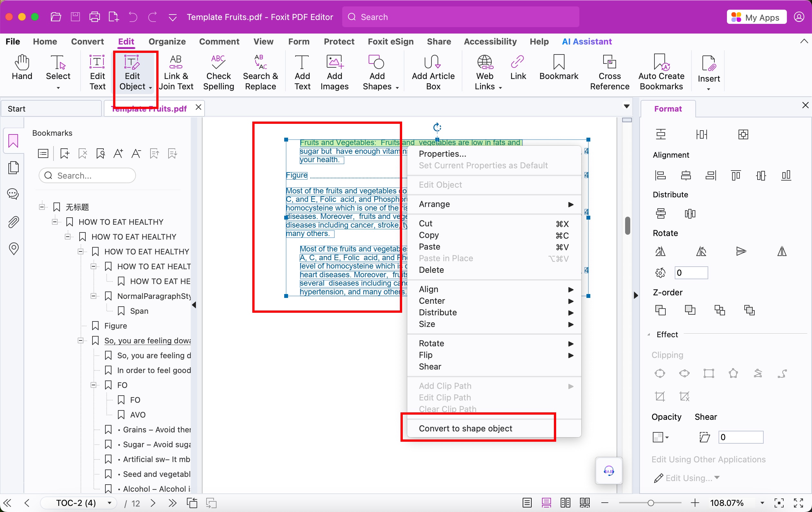
Task: Open the Attachments panel in sidebar
Action: 13,222
